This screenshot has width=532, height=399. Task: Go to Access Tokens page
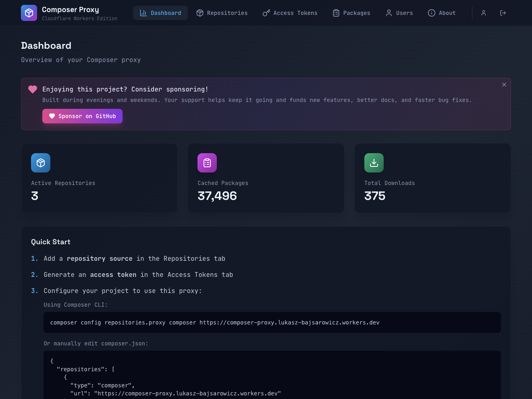tap(290, 13)
